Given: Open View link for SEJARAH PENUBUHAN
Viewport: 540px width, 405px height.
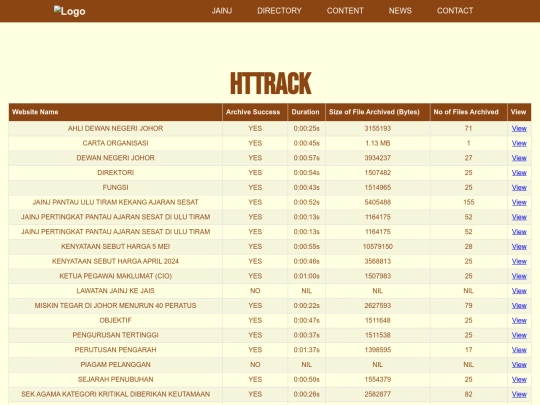Looking at the screenshot, I should click(519, 380).
